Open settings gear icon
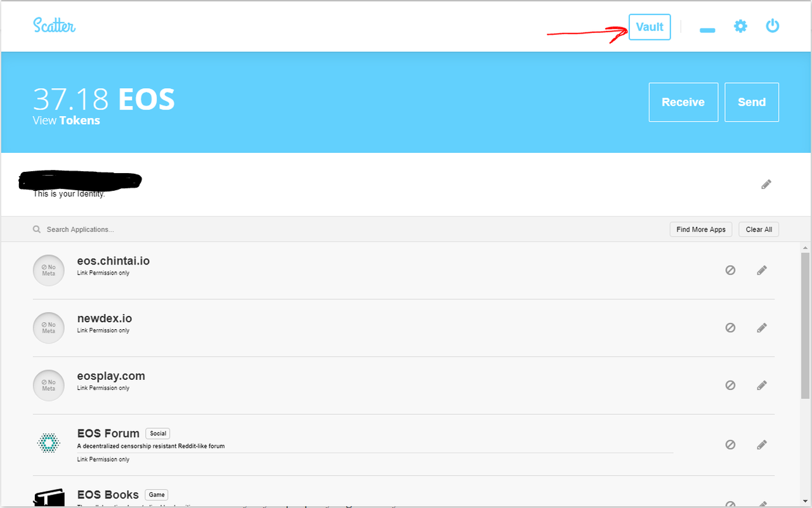The height and width of the screenshot is (508, 812). 740,27
